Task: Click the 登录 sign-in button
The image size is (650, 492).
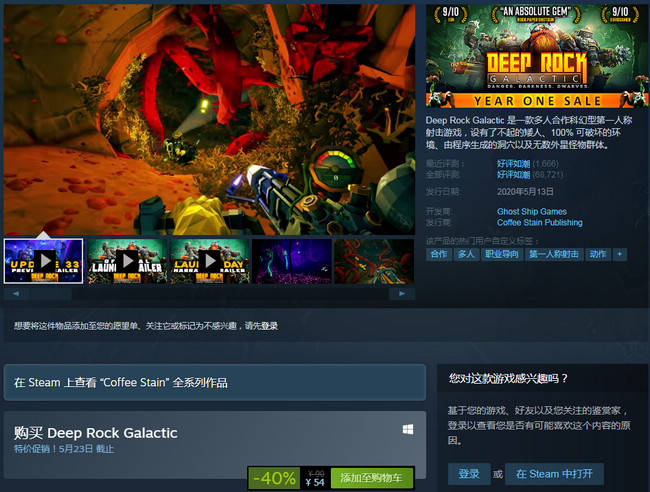Action: click(469, 474)
